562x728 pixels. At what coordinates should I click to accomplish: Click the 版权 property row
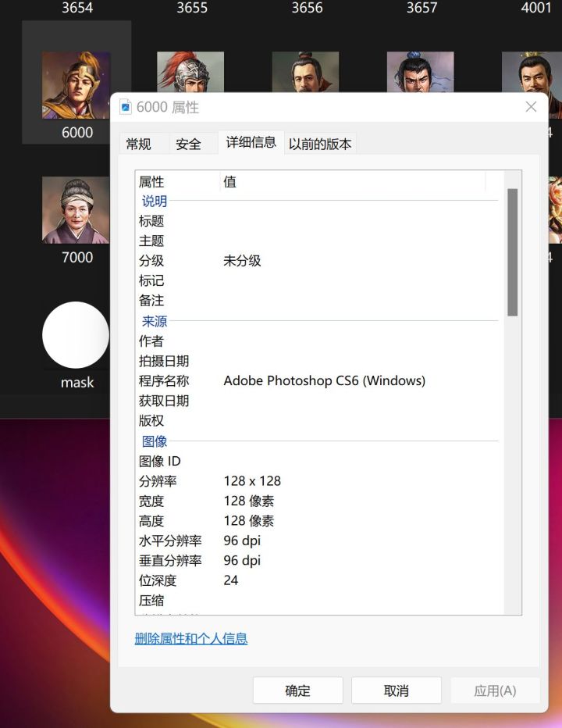319,421
